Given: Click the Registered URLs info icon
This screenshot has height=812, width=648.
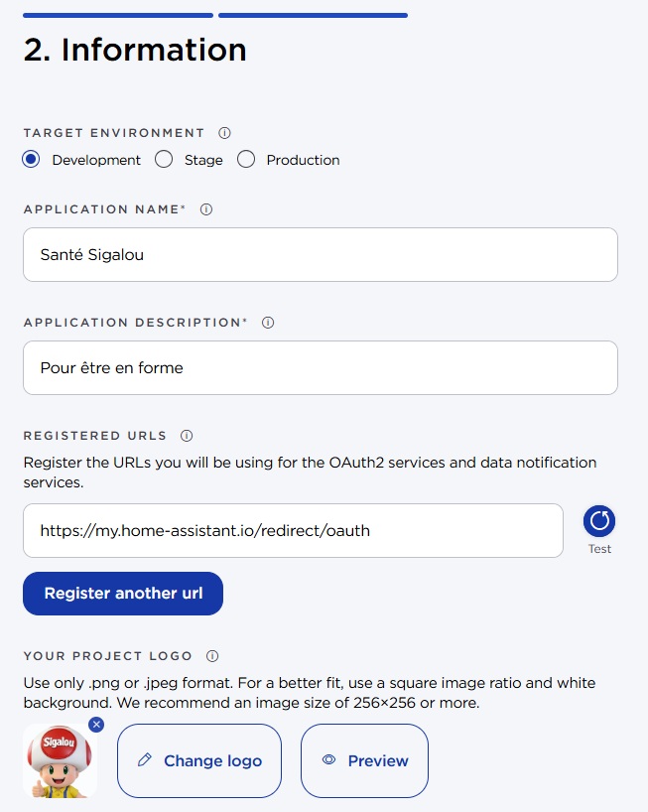Looking at the screenshot, I should 187,436.
